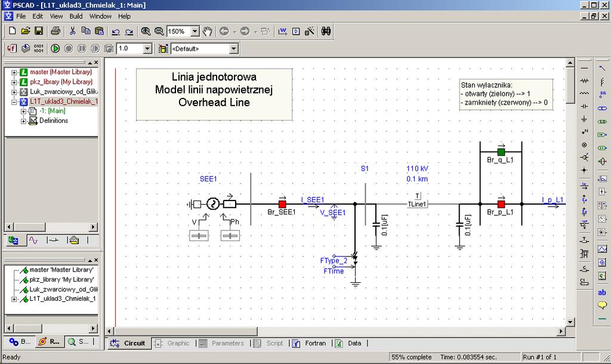
Task: Click the compile Fortran icon
Action: click(12, 49)
